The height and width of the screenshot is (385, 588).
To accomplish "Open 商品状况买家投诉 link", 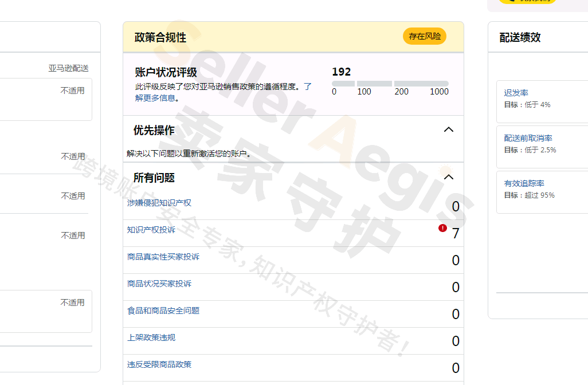I will tap(159, 284).
